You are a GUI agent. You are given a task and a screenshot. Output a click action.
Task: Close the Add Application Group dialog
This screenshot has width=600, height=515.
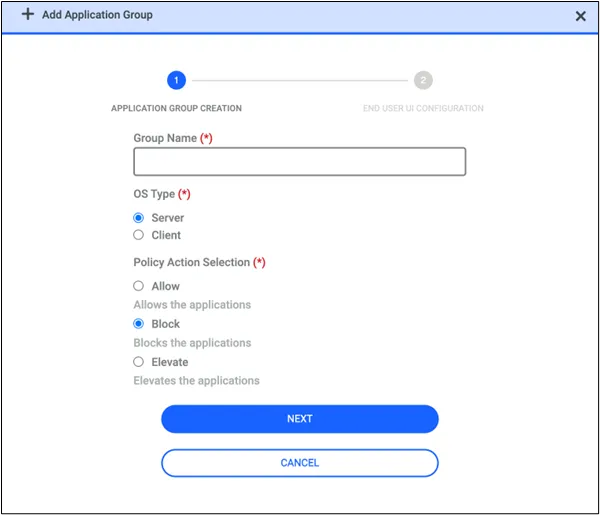pyautogui.click(x=580, y=16)
